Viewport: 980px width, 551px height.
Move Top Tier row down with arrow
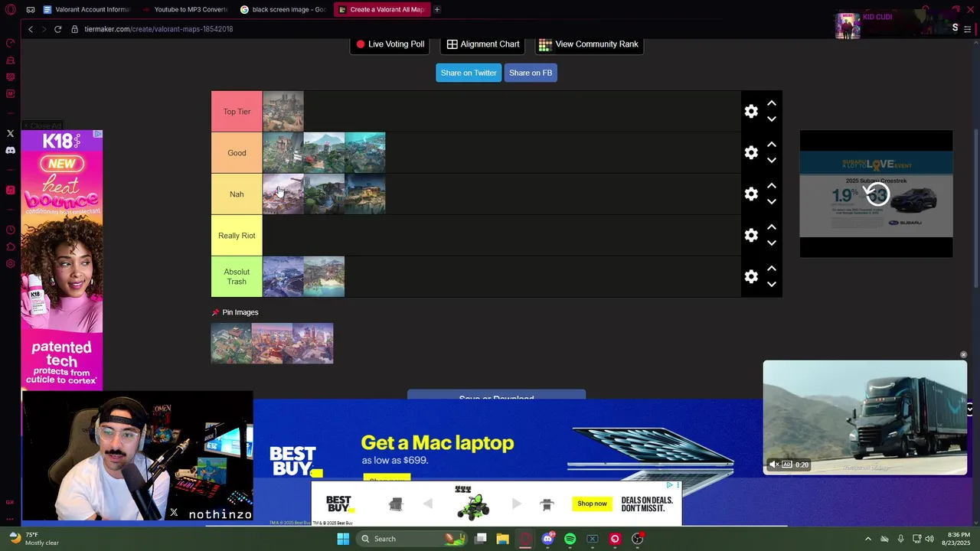pyautogui.click(x=772, y=119)
